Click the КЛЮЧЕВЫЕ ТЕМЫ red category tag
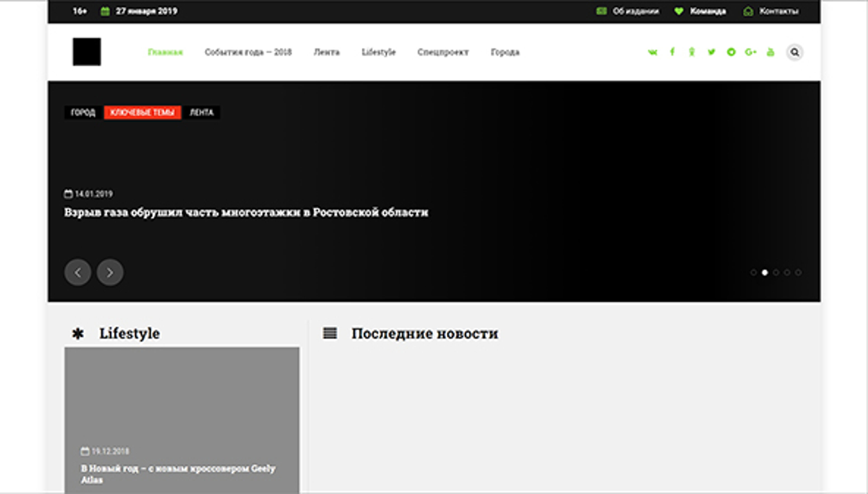 coord(142,113)
